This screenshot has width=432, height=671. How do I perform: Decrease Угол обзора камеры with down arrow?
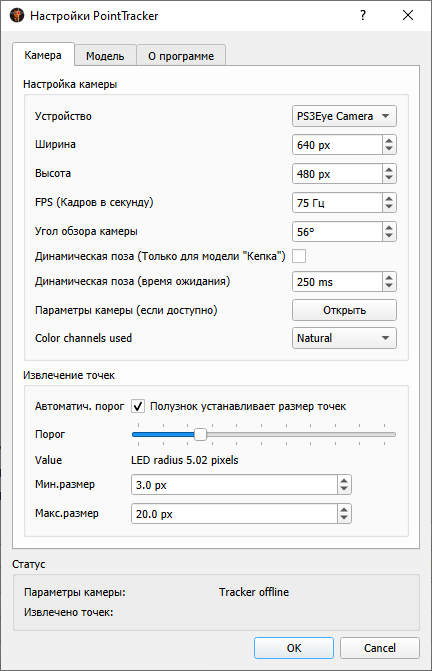tap(389, 236)
